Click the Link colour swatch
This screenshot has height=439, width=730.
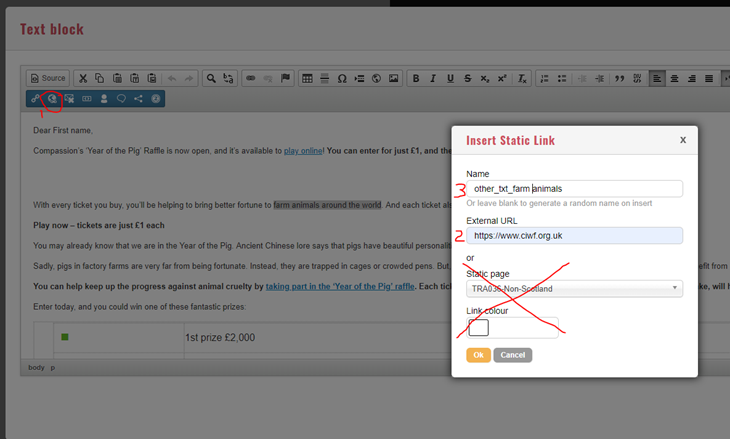[479, 328]
